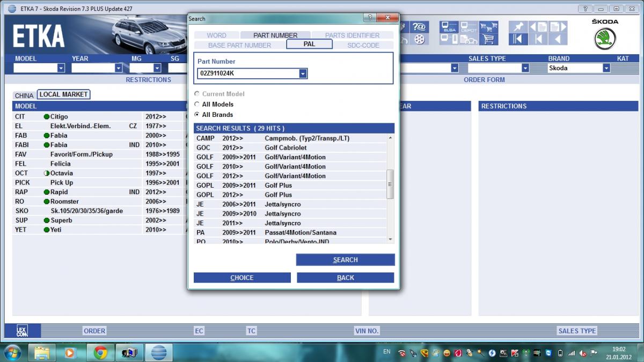Viewport: 644px width, 362px height.
Task: Open Windows Explorer from the taskbar
Action: [42, 352]
